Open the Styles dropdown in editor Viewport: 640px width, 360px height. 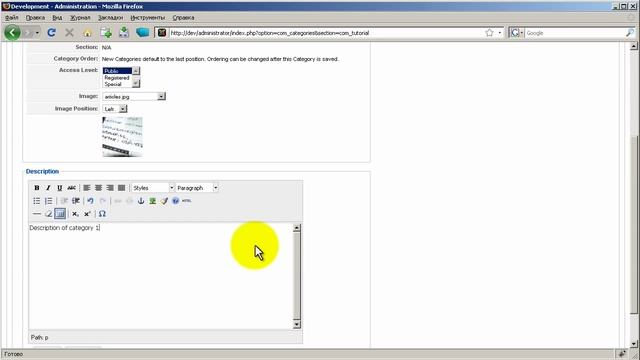[153, 188]
